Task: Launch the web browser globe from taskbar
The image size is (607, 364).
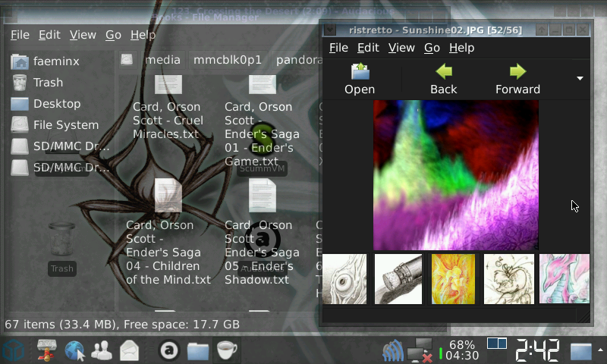Action: point(74,350)
